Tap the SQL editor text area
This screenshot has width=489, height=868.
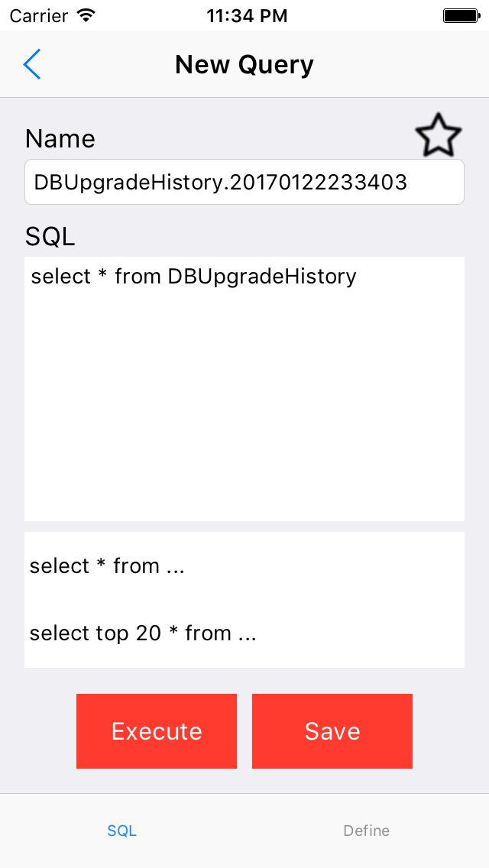(244, 382)
